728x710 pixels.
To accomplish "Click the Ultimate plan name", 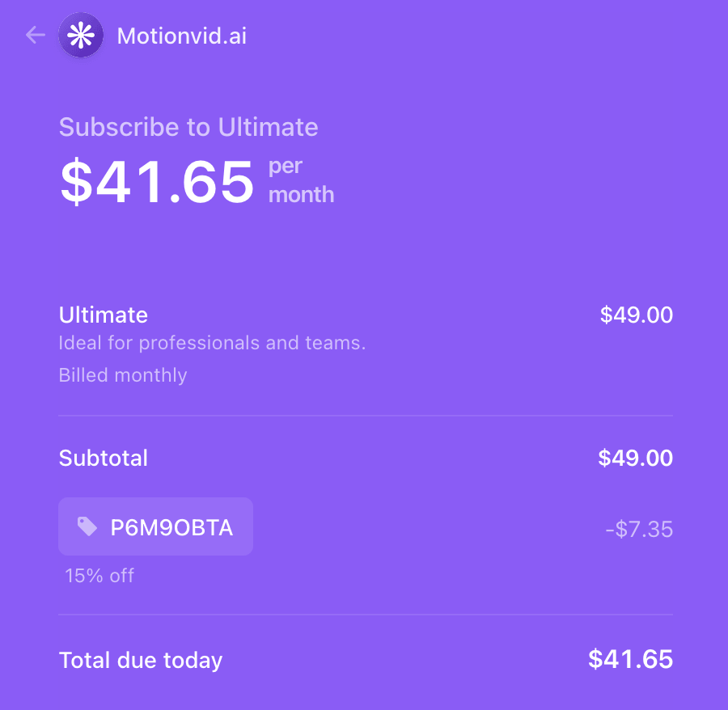I will click(x=103, y=315).
